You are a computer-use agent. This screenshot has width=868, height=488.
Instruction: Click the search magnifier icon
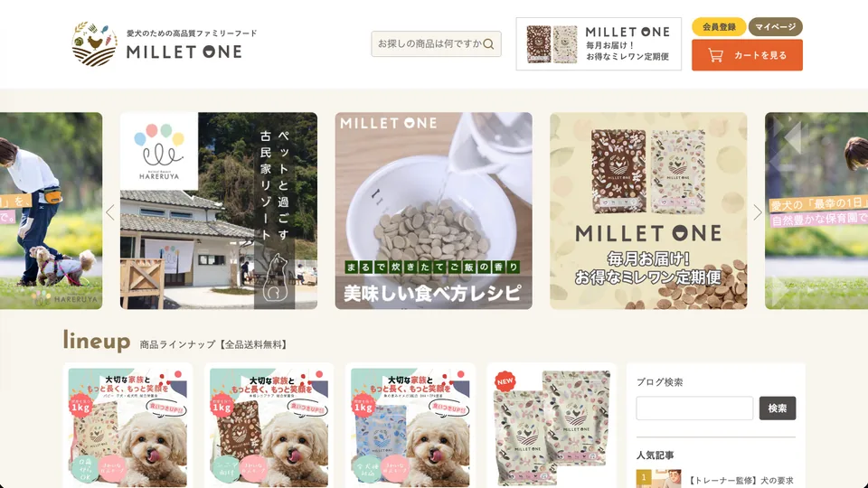click(488, 44)
